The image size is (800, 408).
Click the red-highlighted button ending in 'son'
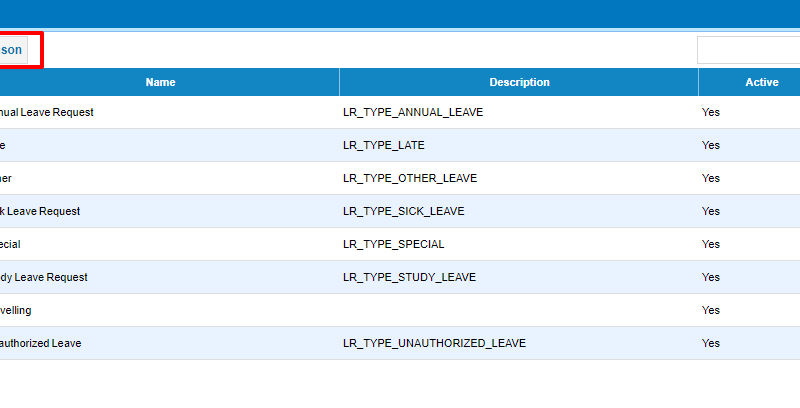click(13, 50)
